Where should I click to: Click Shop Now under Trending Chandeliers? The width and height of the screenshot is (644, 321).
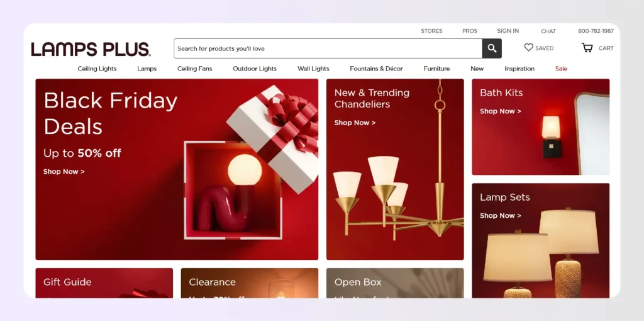355,123
